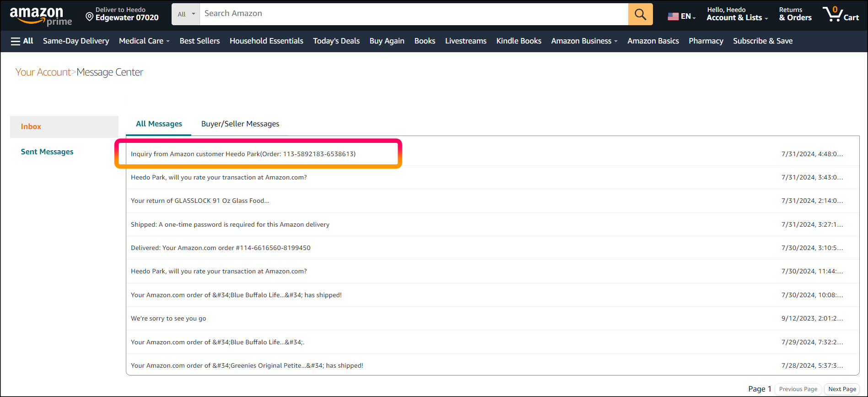Image resolution: width=868 pixels, height=397 pixels.
Task: Open the All search category dropdown
Action: coord(186,14)
